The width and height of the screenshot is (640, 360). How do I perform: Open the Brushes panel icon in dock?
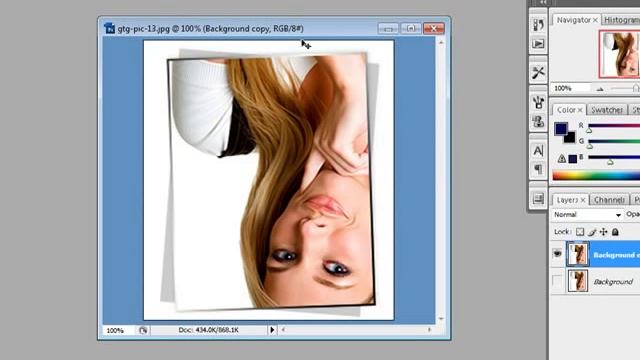click(x=538, y=102)
